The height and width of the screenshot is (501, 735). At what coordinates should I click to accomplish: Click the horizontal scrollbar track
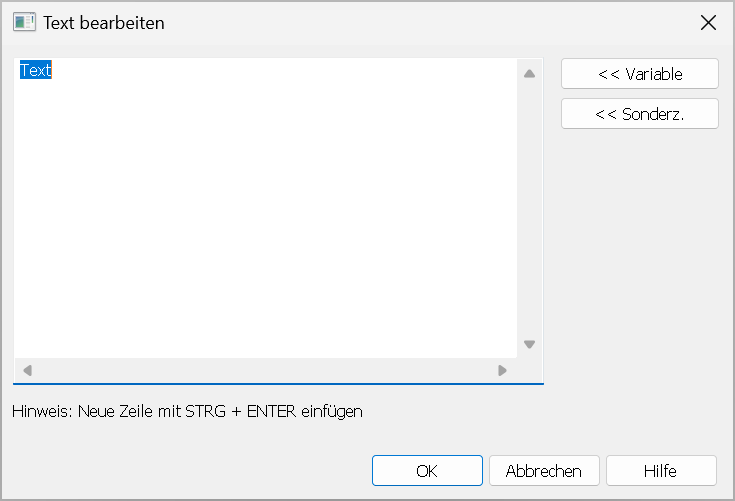click(265, 370)
